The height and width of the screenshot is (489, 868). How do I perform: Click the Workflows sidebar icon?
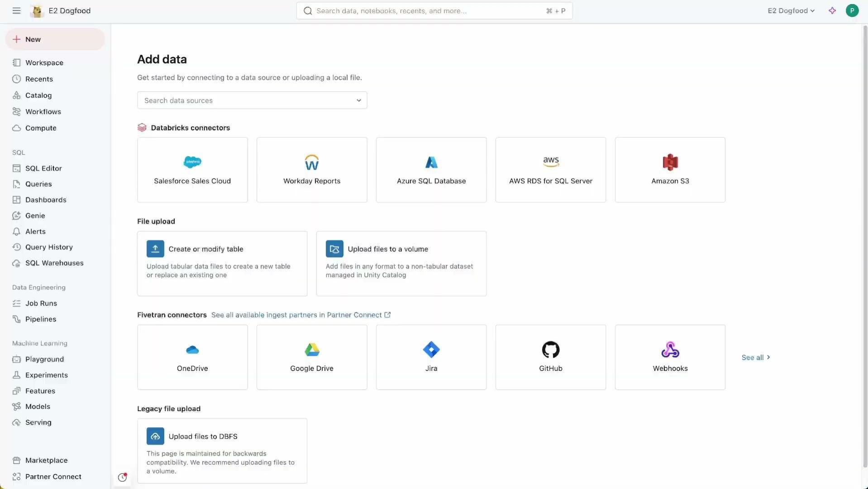tap(17, 111)
